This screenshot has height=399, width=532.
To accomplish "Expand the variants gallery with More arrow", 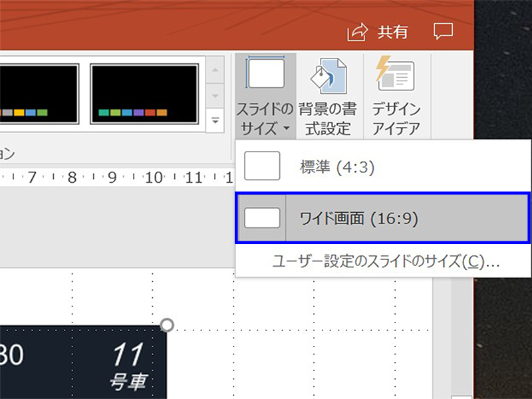I will point(215,120).
